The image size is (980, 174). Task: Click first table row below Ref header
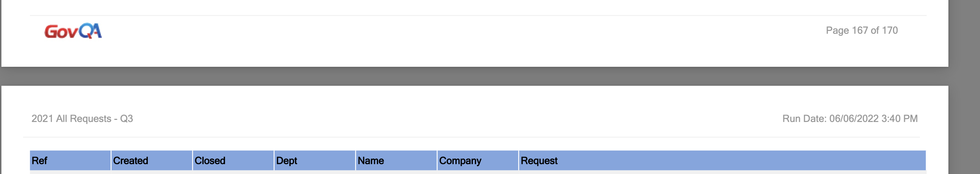(x=70, y=172)
